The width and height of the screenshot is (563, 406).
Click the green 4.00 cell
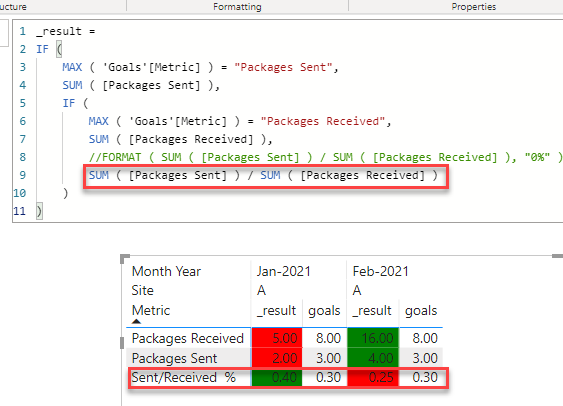point(373,358)
